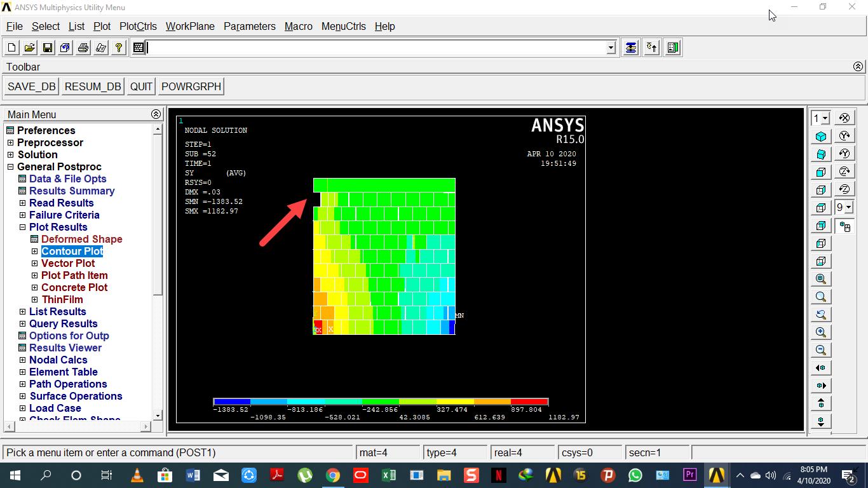Expand the Solution tree node
The width and height of the screenshot is (868, 488).
[x=10, y=154]
